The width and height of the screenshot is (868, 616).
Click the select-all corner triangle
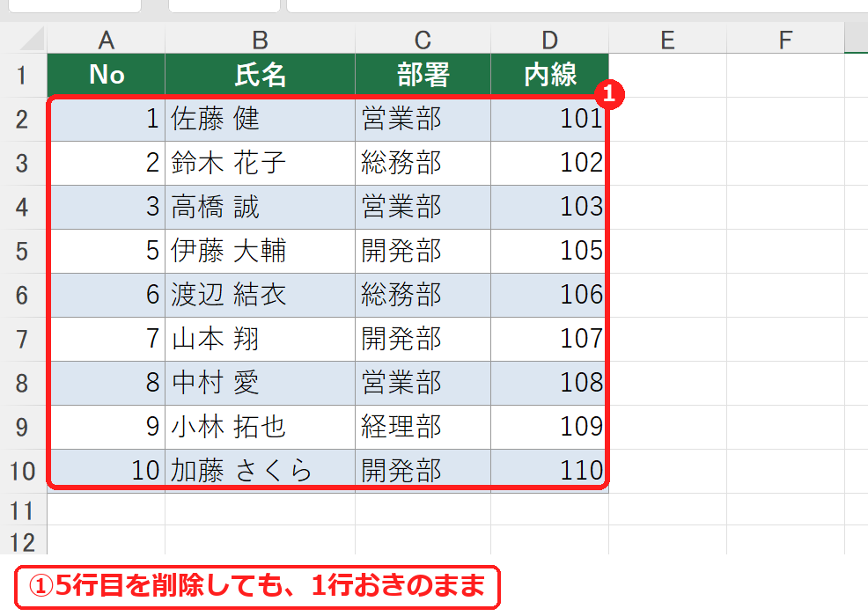coord(32,40)
